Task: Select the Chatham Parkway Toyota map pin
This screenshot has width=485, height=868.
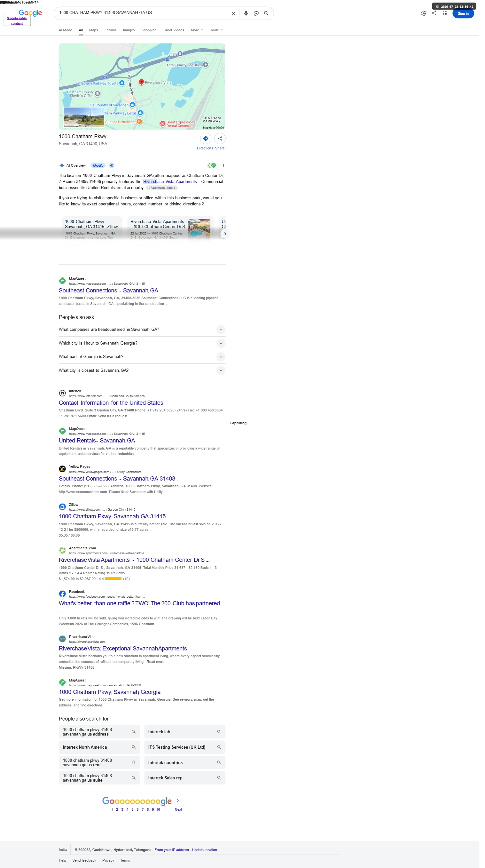Action: [x=122, y=83]
